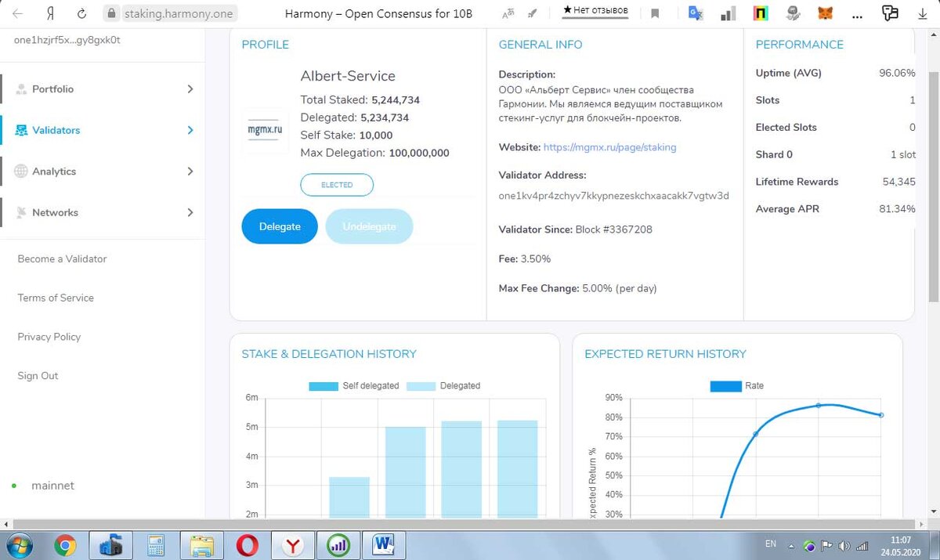This screenshot has width=940, height=560.
Task: Open the https://mgmx.ru/page/staking website link
Action: 609,147
